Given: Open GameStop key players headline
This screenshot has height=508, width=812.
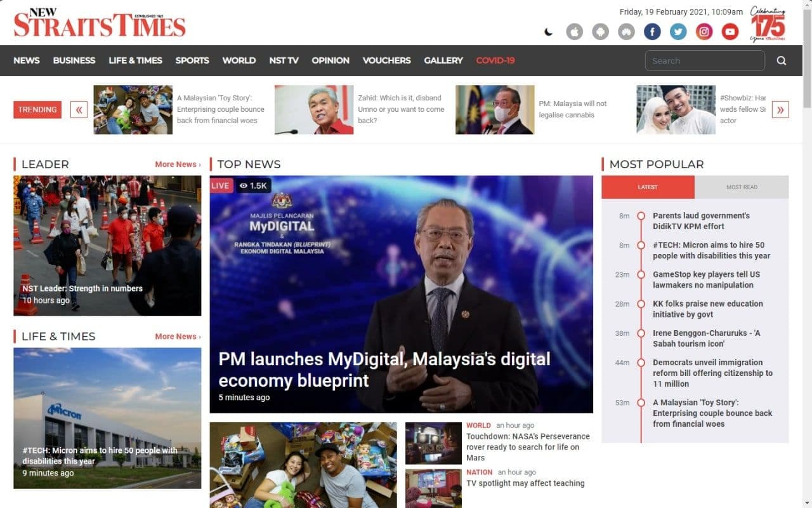Looking at the screenshot, I should [706, 279].
